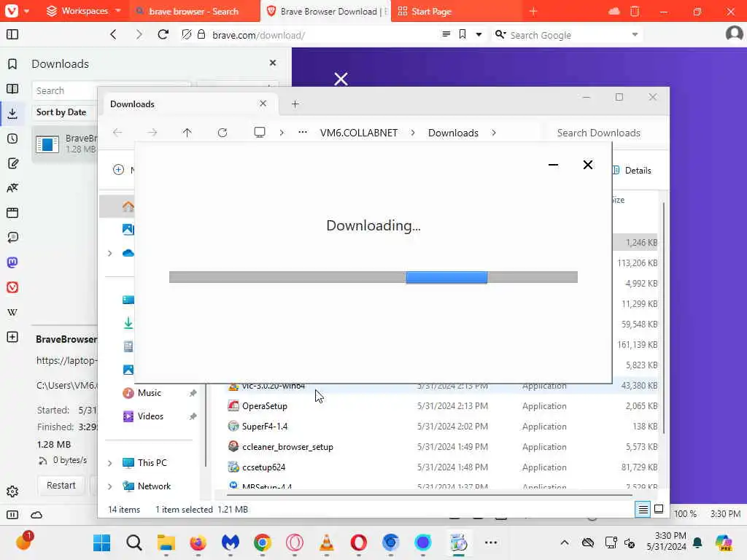Image resolution: width=747 pixels, height=560 pixels.
Task: Open the Notes panel icon
Action: coord(12,163)
